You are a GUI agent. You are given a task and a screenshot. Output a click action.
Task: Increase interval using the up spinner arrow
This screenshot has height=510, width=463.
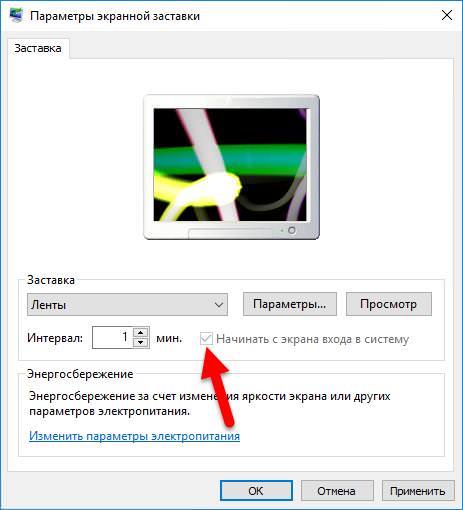tap(141, 332)
